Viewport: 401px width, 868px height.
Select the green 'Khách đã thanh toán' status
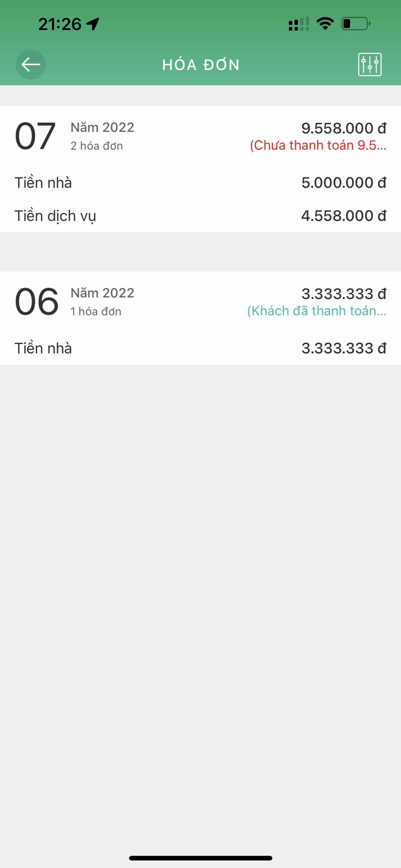[x=316, y=311]
